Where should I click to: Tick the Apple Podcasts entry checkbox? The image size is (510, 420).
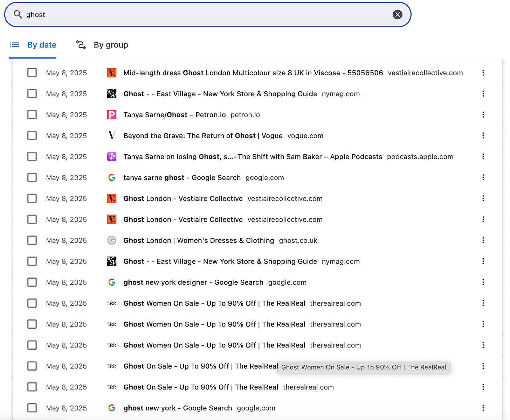32,157
